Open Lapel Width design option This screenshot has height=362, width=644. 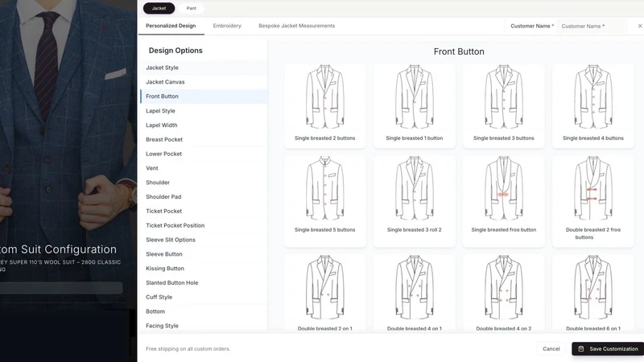pos(204,125)
